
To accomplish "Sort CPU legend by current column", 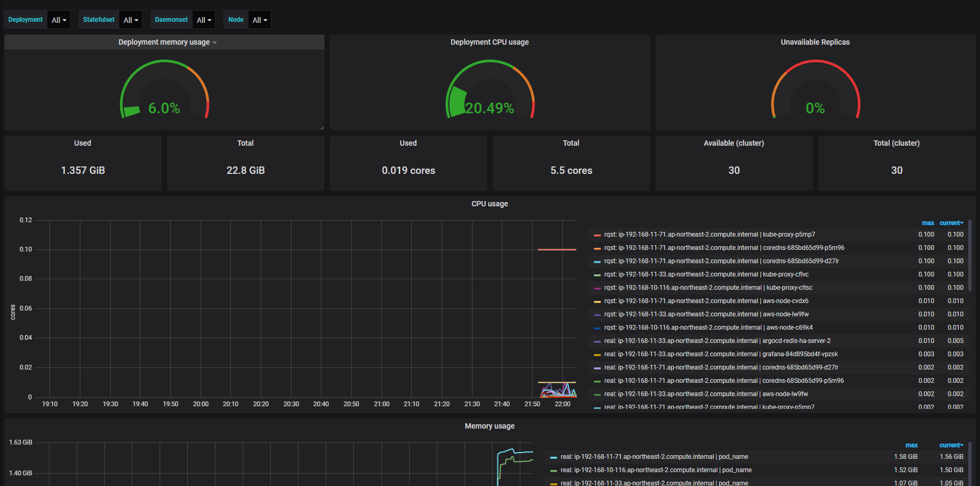I will pyautogui.click(x=951, y=223).
